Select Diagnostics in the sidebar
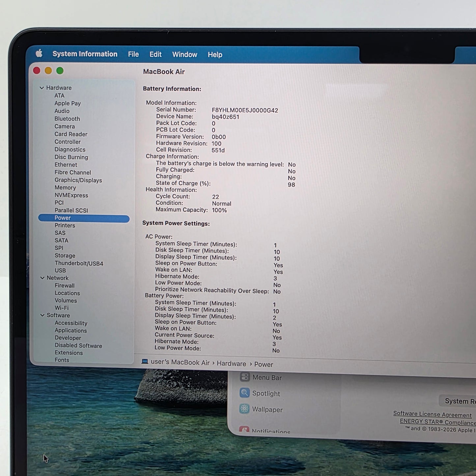Screen dimensions: 476x476 click(x=70, y=150)
